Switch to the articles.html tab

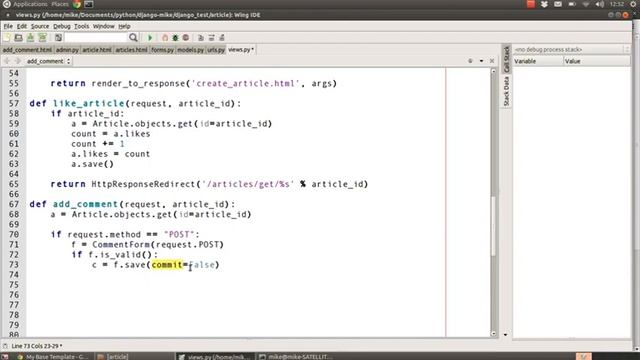point(131,50)
